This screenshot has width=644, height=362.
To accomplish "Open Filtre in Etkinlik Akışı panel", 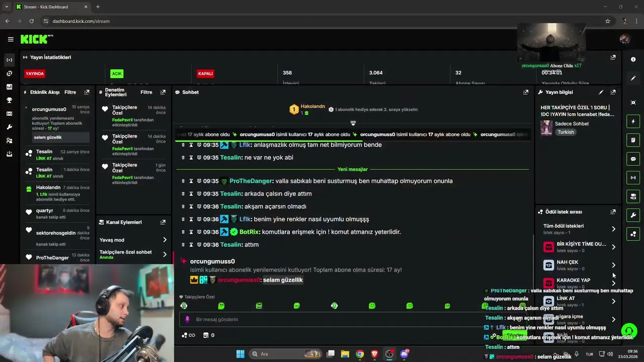I will pos(70,92).
